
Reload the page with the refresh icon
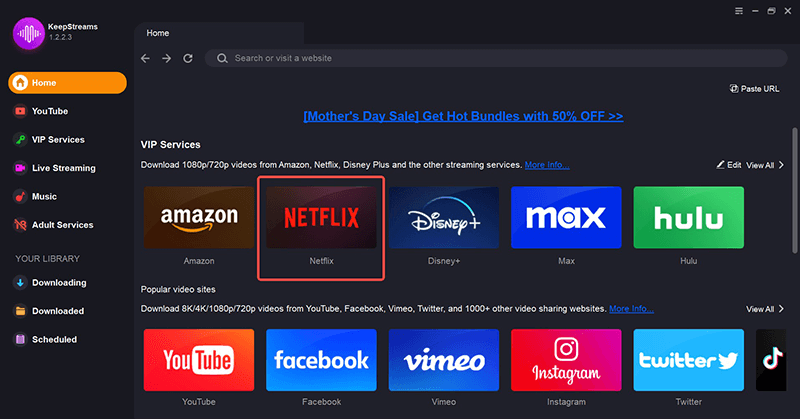point(188,59)
